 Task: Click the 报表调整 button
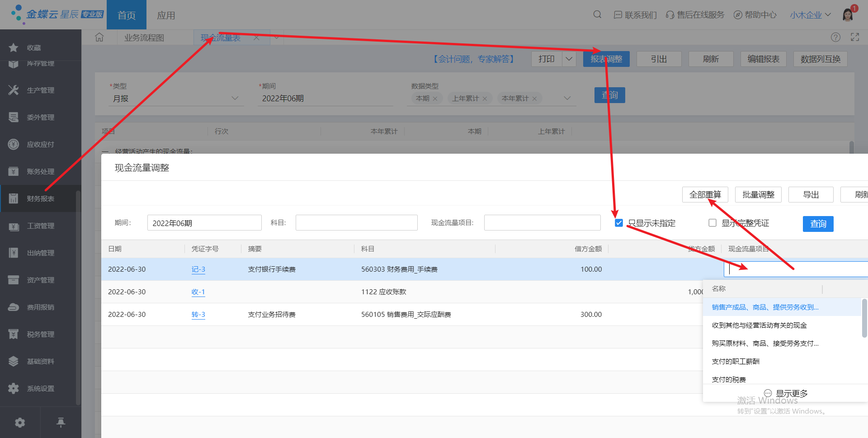click(606, 59)
